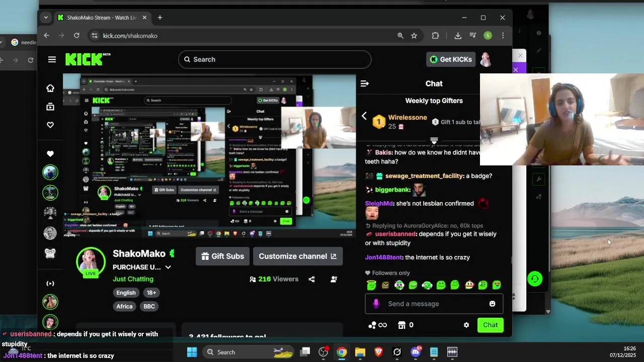Open Discord from taskbar
The height and width of the screenshot is (362, 644).
click(x=416, y=352)
